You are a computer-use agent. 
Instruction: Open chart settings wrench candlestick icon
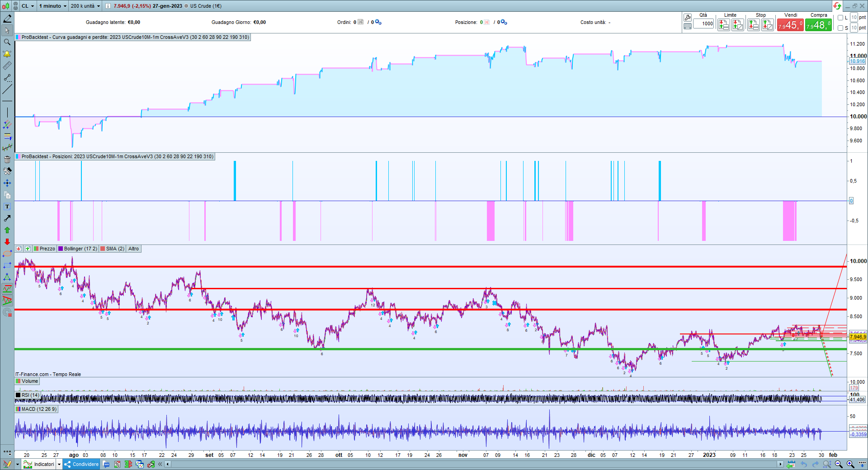(151, 464)
